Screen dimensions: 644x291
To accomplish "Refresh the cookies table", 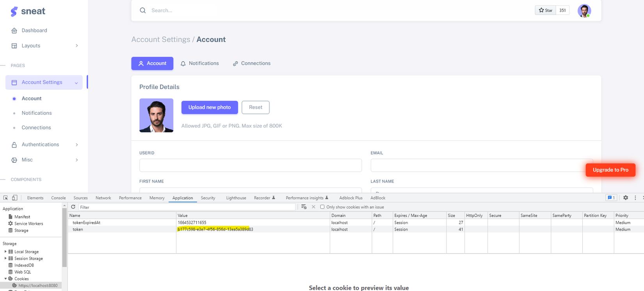I will coord(73,207).
